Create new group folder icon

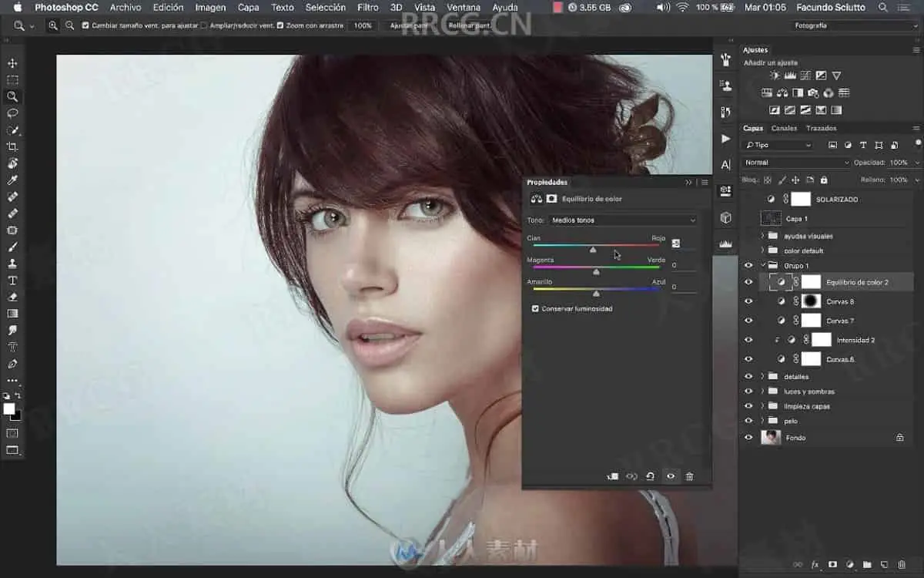pyautogui.click(x=867, y=565)
